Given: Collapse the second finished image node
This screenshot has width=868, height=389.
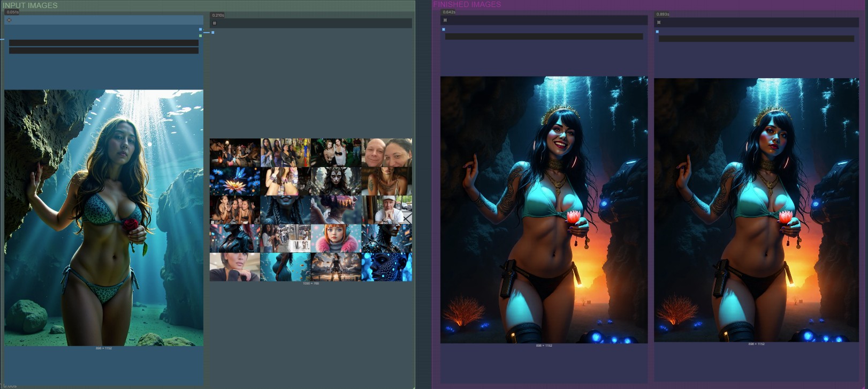Looking at the screenshot, I should 659,23.
